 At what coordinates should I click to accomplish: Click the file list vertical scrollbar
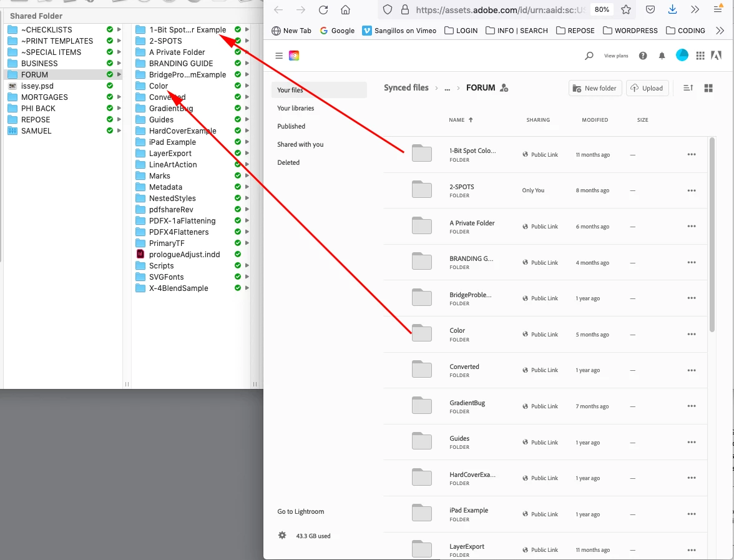pyautogui.click(x=712, y=235)
